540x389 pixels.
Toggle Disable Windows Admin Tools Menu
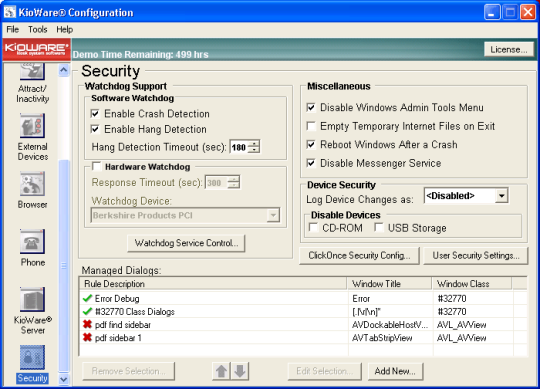click(x=311, y=107)
